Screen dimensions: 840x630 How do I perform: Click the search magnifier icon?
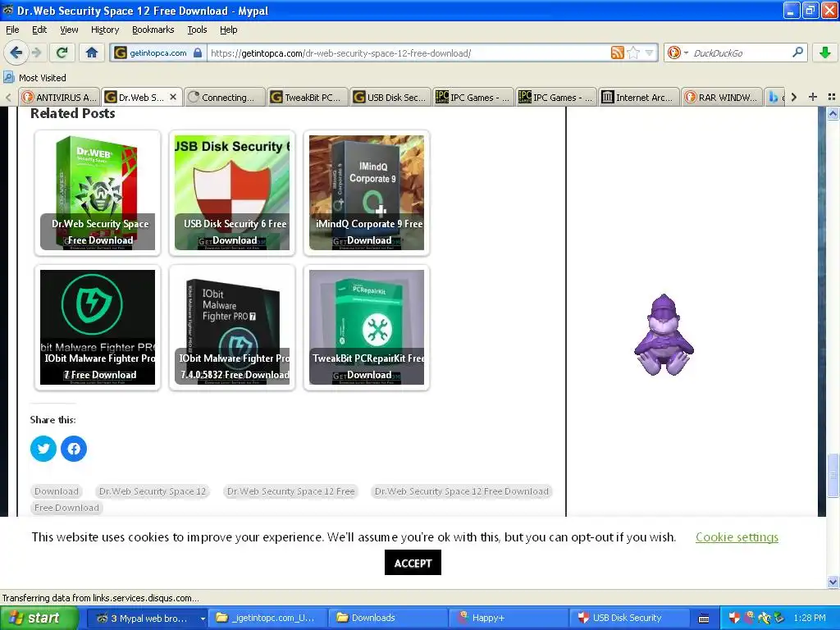(x=797, y=52)
